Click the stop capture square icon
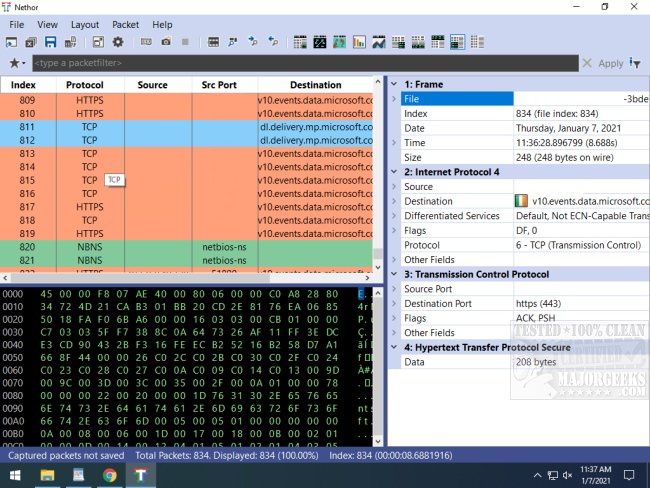Screen dimensions: 650x488 [x=184, y=42]
